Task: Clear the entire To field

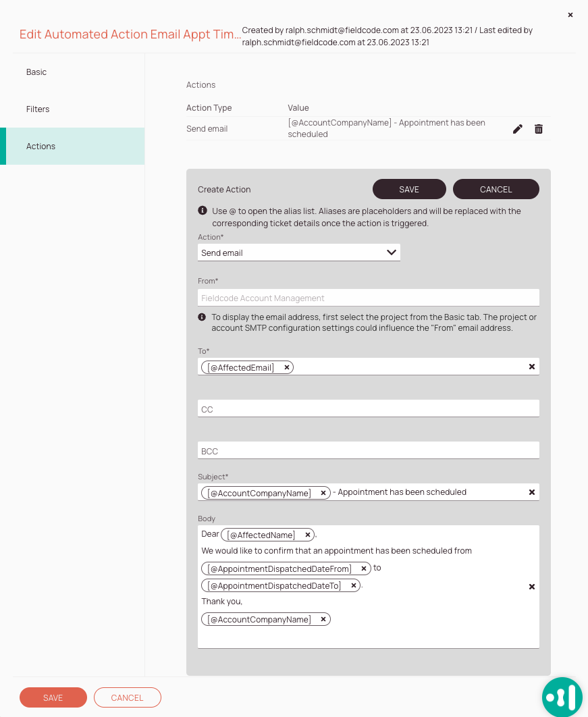Action: [532, 367]
